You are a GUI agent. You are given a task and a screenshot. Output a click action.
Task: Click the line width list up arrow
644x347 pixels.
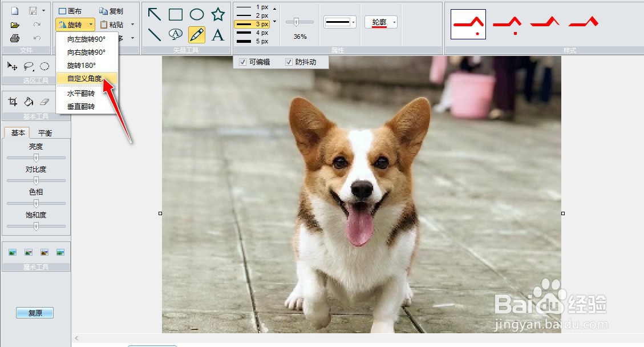(275, 9)
